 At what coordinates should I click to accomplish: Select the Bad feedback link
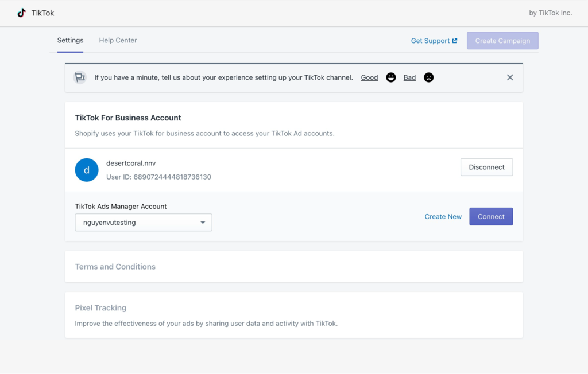tap(409, 77)
